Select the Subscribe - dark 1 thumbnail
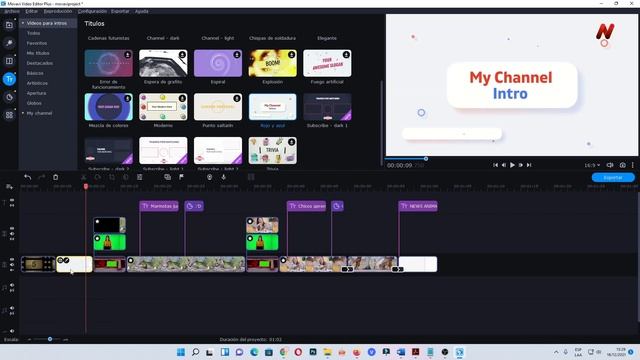The height and width of the screenshot is (360, 640). tap(327, 107)
